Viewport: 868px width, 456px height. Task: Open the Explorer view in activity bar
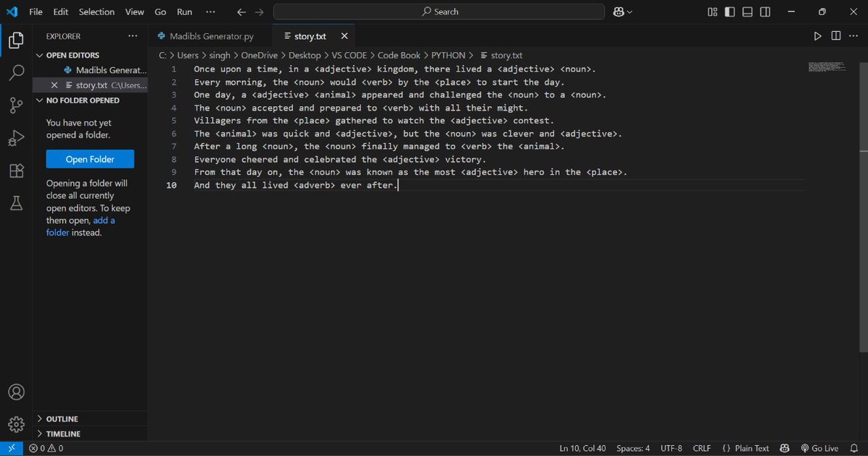(16, 40)
